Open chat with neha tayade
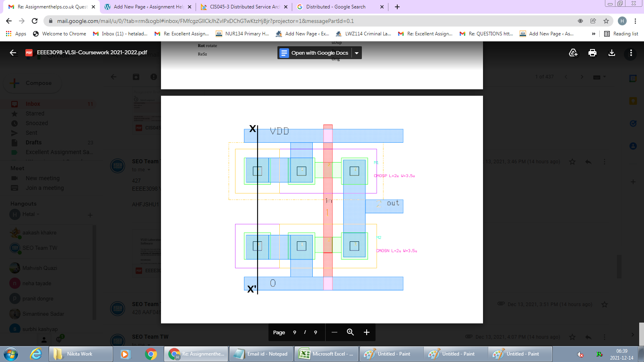 [37, 283]
